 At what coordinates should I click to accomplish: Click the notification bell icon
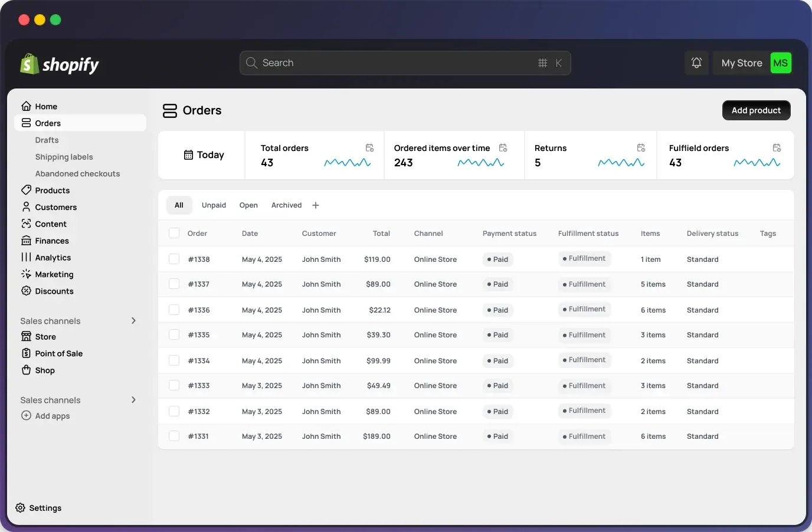click(x=696, y=63)
